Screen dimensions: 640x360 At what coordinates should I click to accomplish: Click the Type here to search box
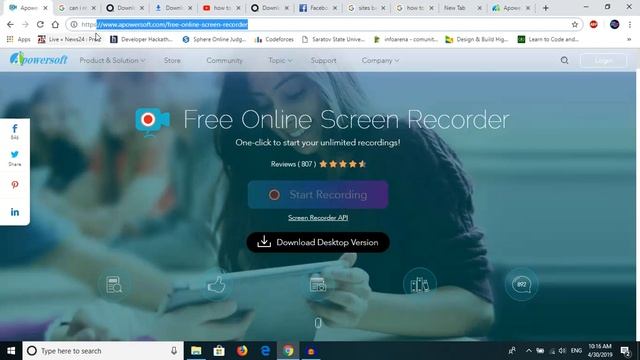click(103, 351)
